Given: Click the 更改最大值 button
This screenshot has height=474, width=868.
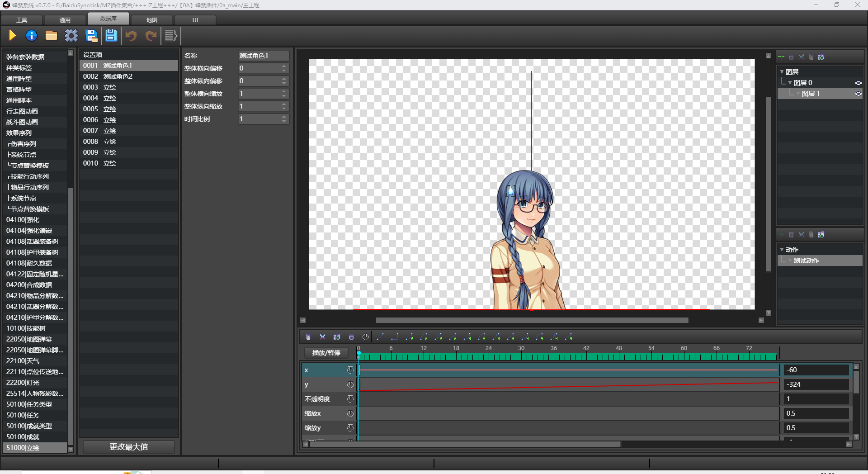Looking at the screenshot, I should click(129, 447).
